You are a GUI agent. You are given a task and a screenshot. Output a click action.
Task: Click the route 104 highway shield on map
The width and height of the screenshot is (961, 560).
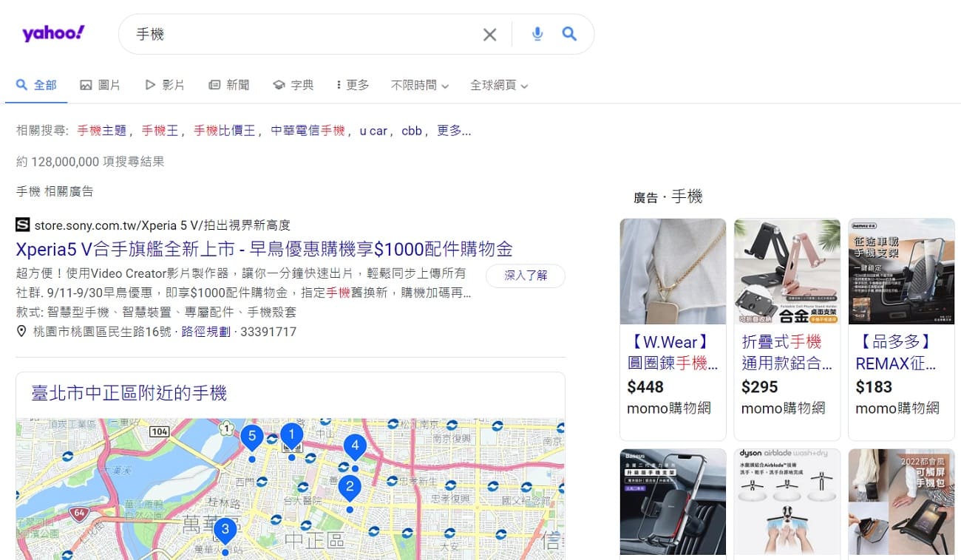pyautogui.click(x=159, y=431)
